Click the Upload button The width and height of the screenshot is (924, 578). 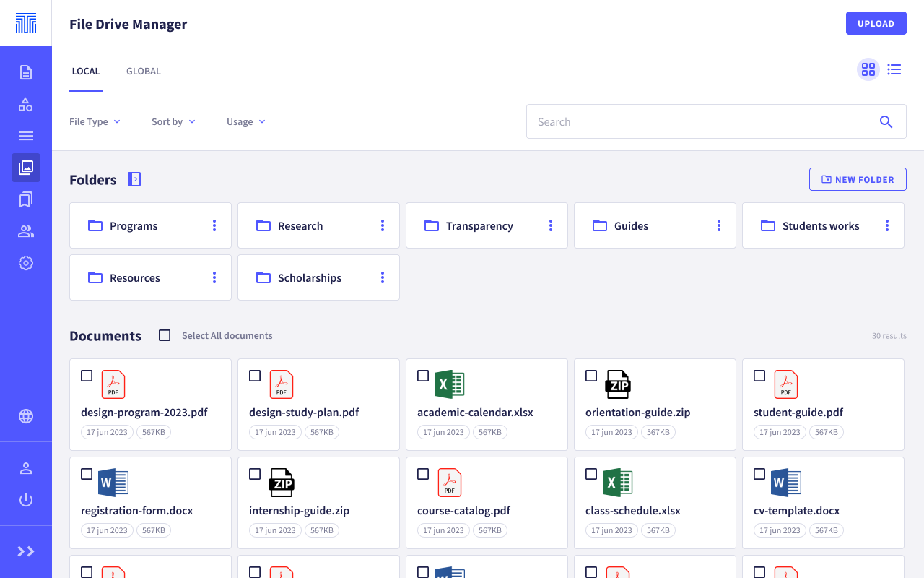coord(876,23)
